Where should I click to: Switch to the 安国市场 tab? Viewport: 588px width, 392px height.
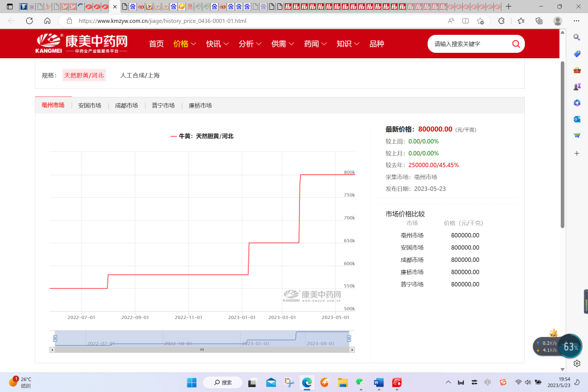click(x=89, y=105)
